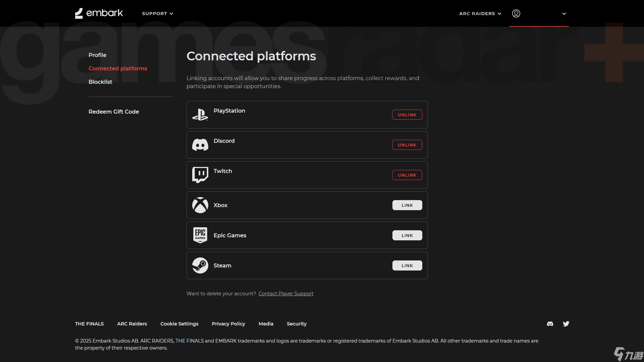Click the Epic Games logo icon

[200, 235]
